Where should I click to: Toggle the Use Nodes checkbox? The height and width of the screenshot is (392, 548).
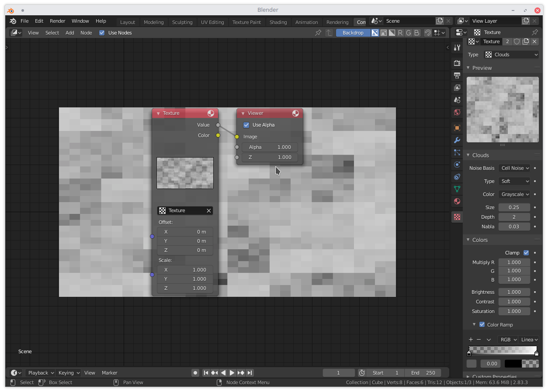pyautogui.click(x=102, y=33)
